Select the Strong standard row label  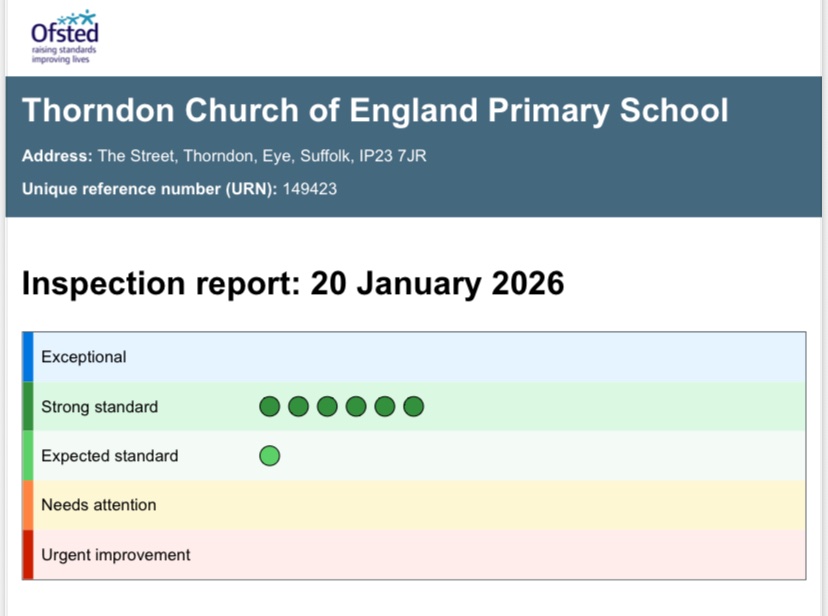[99, 407]
